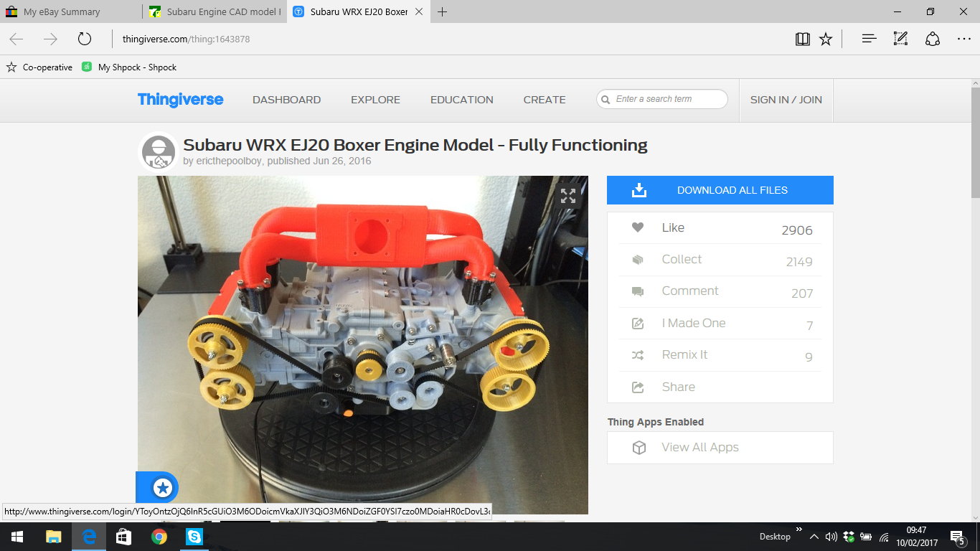This screenshot has width=980, height=551.
Task: Click SIGN IN / JOIN
Action: [x=786, y=100]
